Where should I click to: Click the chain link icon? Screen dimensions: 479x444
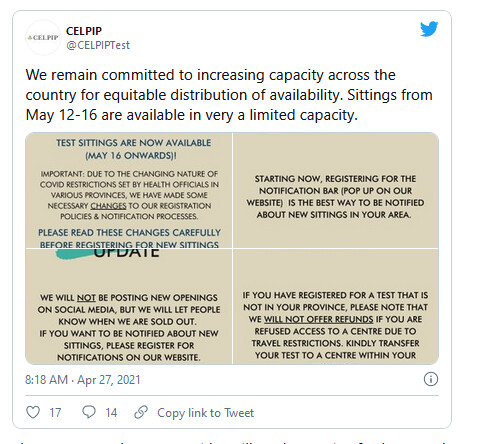(141, 412)
